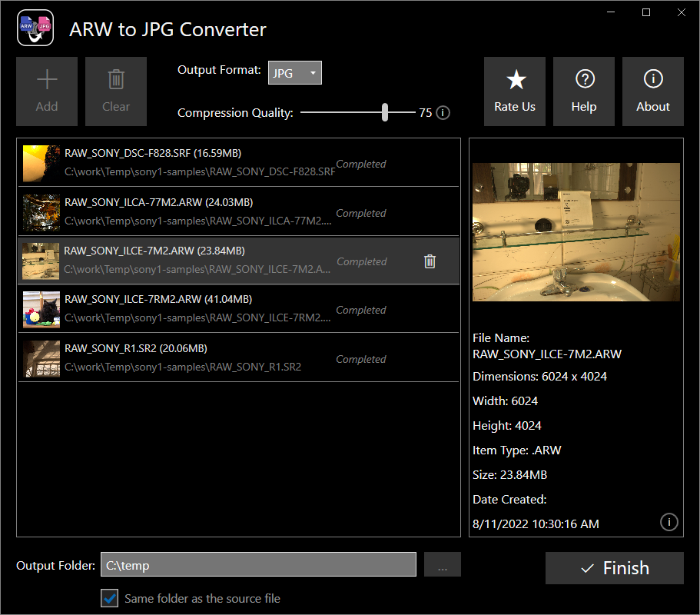This screenshot has width=700, height=615.
Task: Click thumbnail of RAW_SONY_DSC-F828.SRF
Action: (41, 164)
